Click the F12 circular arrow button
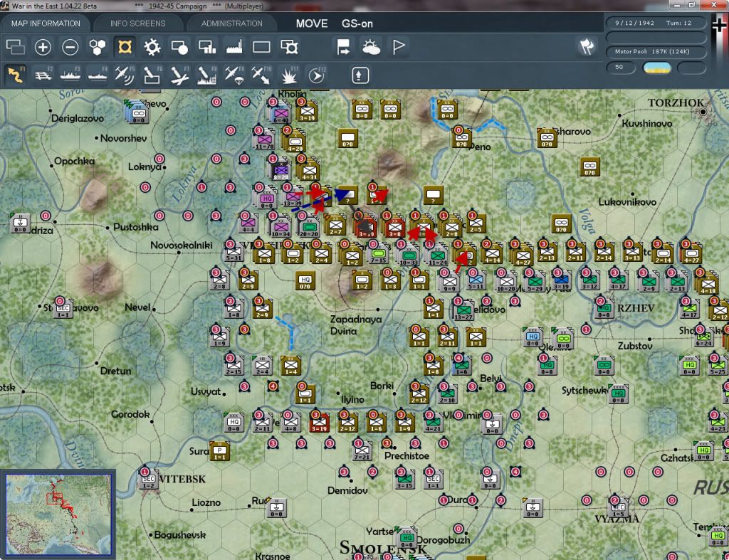The height and width of the screenshot is (560, 729). [317, 75]
